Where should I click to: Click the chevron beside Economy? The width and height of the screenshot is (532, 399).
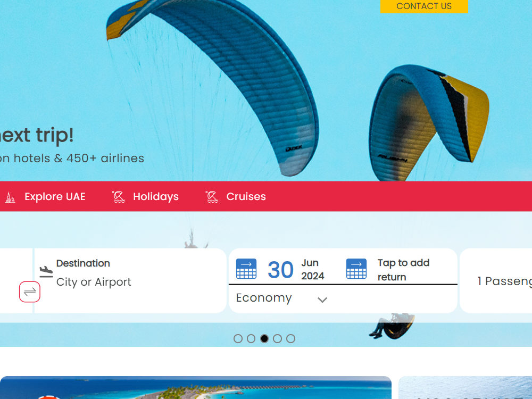pyautogui.click(x=322, y=300)
